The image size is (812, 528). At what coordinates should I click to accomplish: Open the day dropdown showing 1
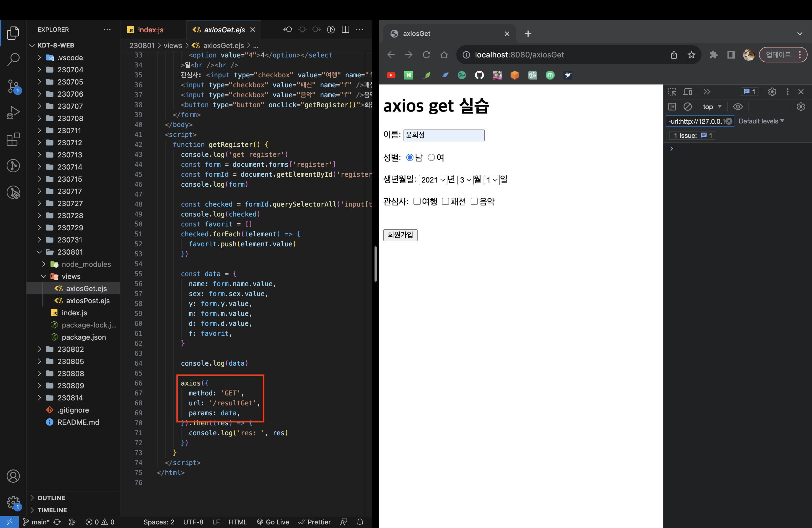492,180
